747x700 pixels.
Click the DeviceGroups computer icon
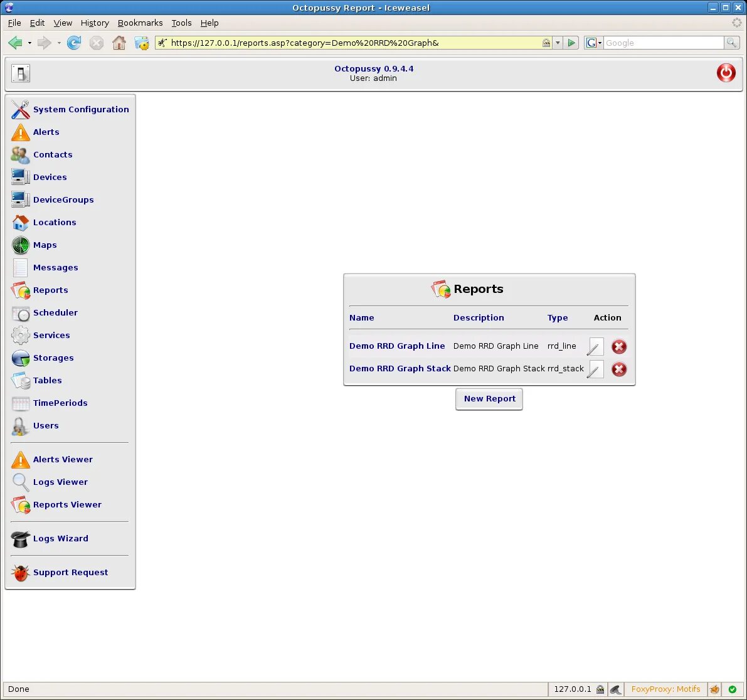coord(21,199)
